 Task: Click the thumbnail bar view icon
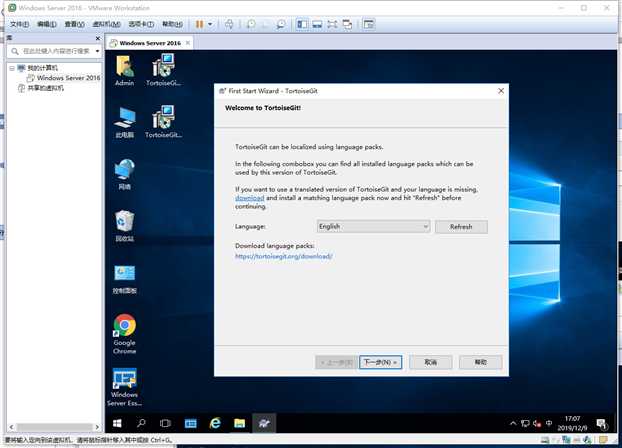click(317, 24)
